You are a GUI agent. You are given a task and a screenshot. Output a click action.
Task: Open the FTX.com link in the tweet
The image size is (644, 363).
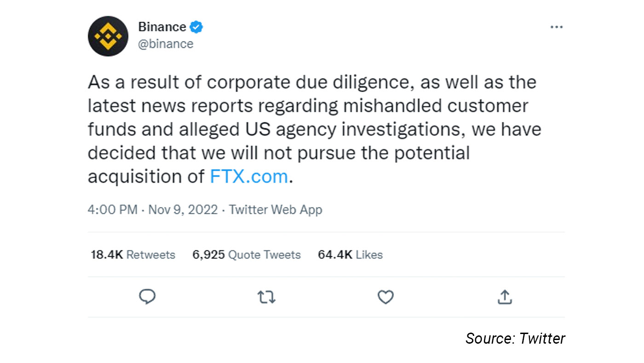[249, 176]
